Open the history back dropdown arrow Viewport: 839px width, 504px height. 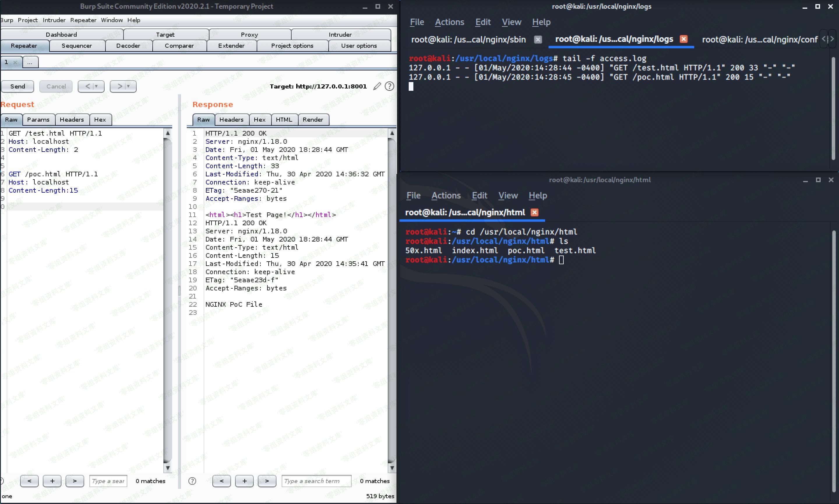96,86
